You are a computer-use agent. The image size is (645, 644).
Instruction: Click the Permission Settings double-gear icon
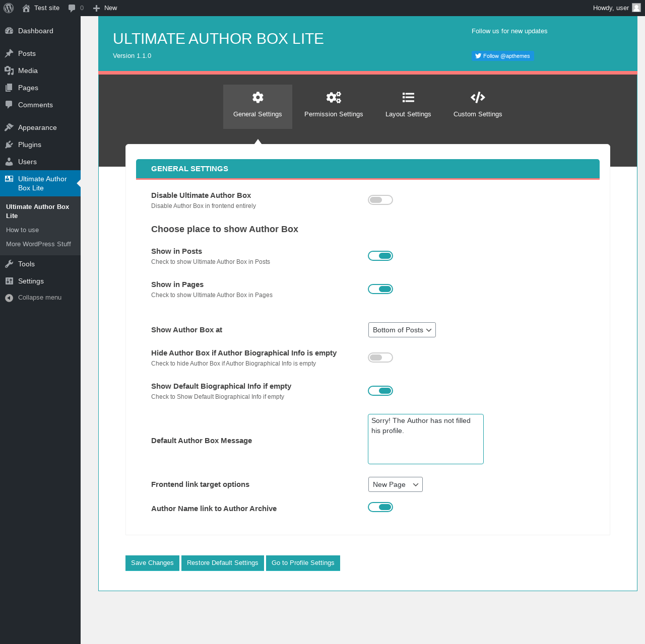pos(334,97)
